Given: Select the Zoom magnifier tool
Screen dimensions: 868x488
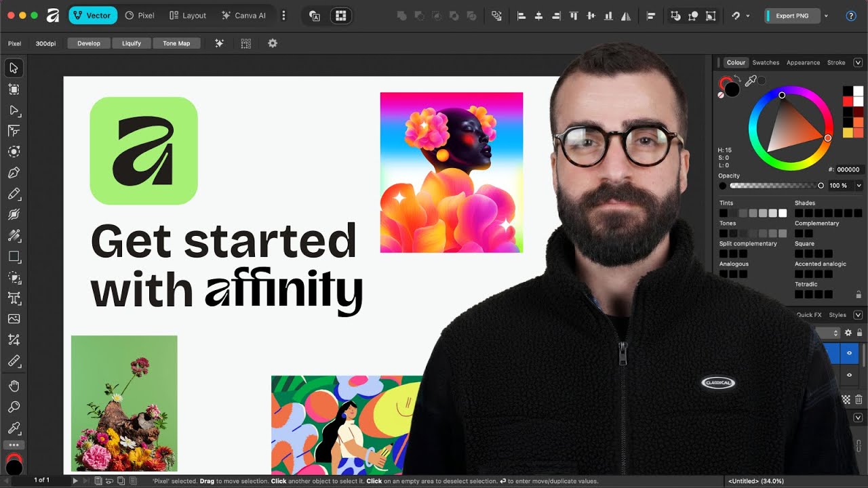Looking at the screenshot, I should 14,407.
